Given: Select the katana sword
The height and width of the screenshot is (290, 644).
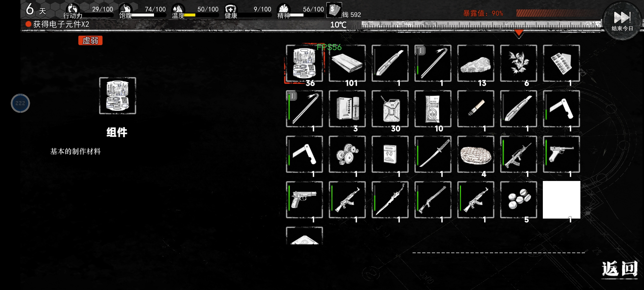Looking at the screenshot, I should (433, 154).
